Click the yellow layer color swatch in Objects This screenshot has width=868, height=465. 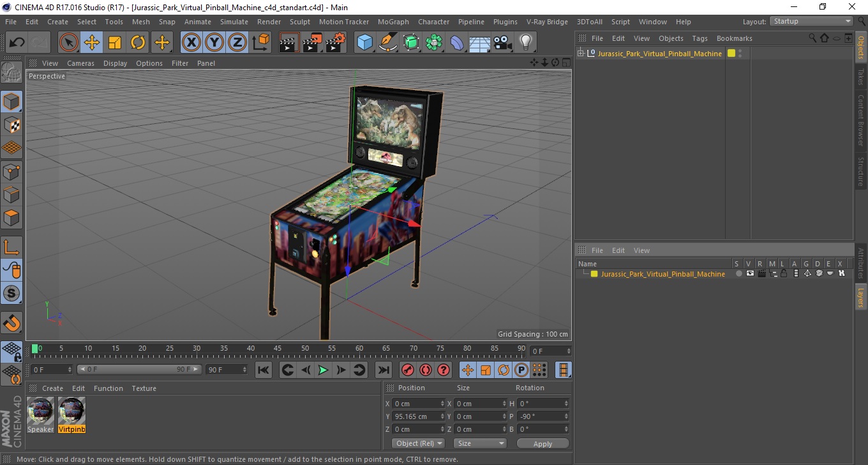tap(731, 53)
